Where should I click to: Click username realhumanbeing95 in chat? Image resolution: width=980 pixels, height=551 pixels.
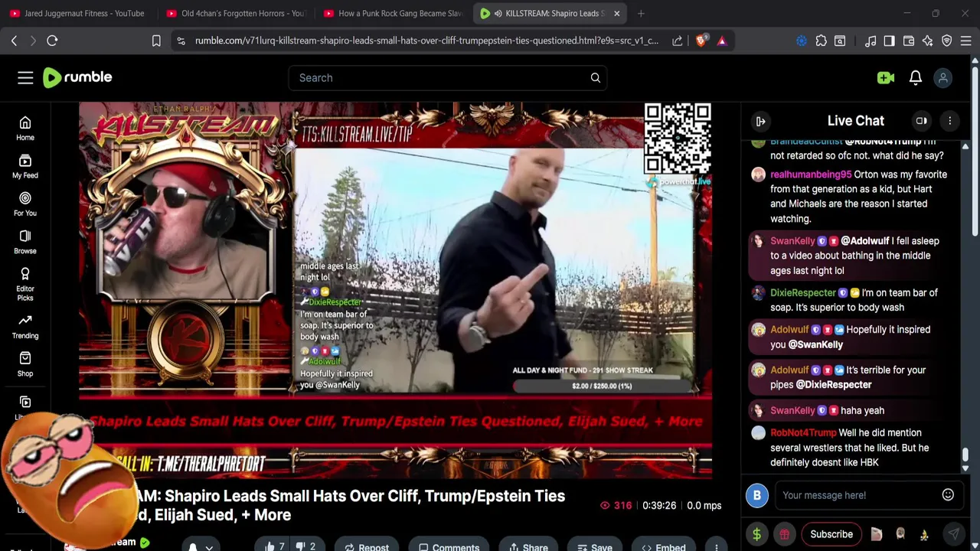click(x=811, y=174)
